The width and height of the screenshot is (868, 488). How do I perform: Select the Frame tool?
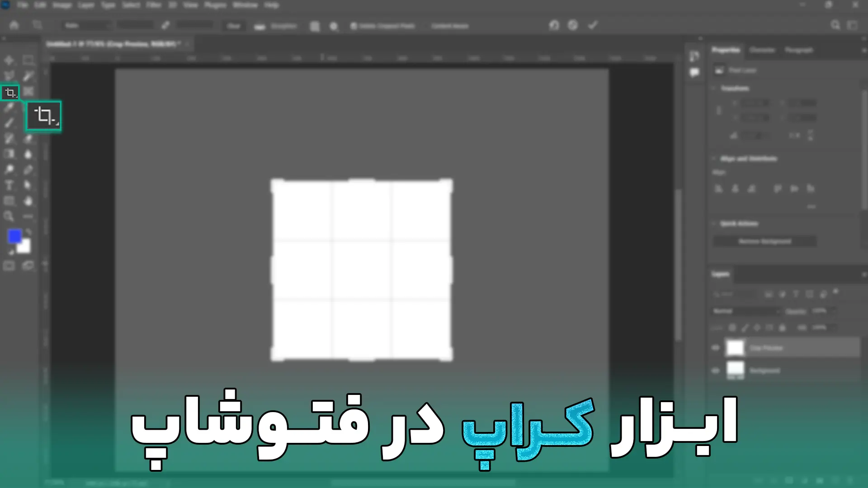pyautogui.click(x=28, y=92)
